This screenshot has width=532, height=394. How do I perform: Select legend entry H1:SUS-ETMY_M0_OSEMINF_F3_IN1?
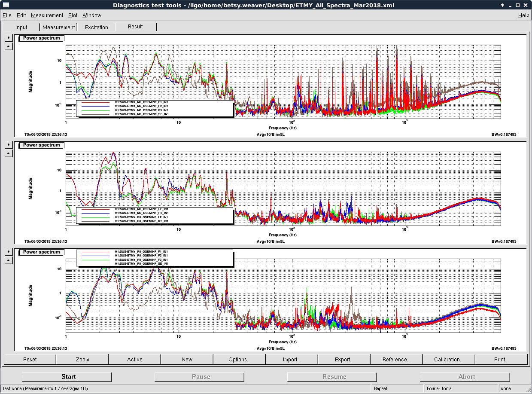point(141,110)
